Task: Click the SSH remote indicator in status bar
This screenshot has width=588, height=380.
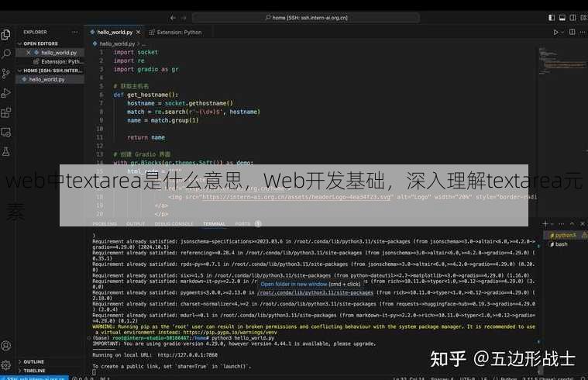Action: tap(35, 378)
